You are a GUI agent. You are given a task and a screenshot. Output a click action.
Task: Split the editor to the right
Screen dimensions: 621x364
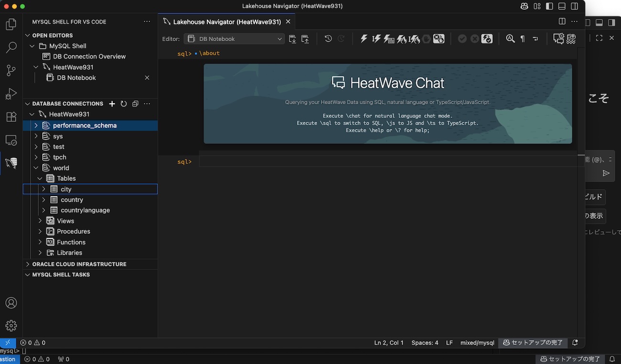click(x=562, y=21)
